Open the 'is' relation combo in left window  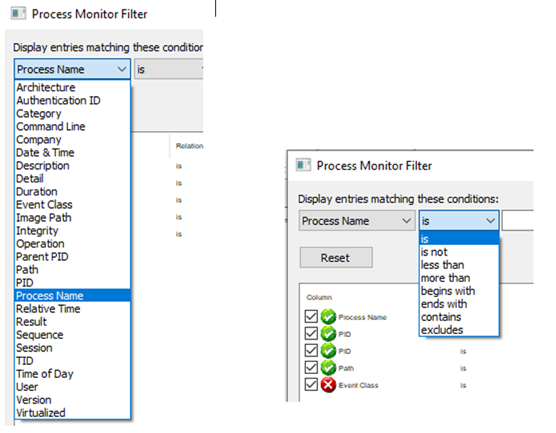pos(168,69)
